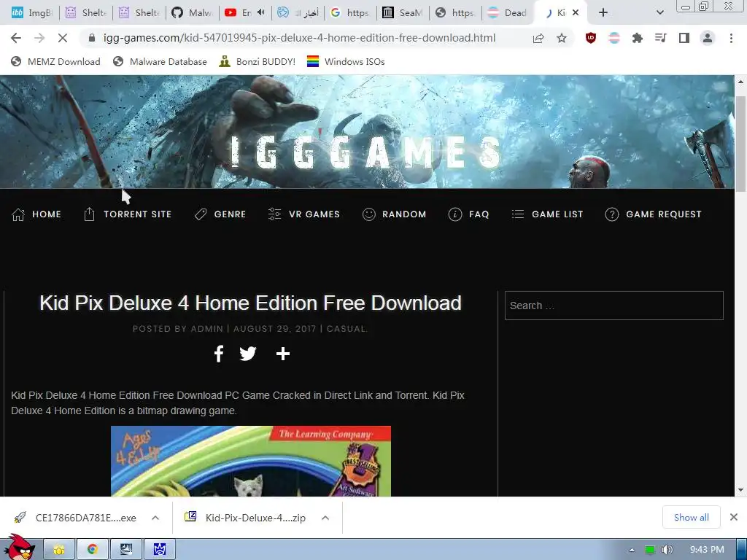Close the current Kid Pix tab
The width and height of the screenshot is (747, 560).
[x=576, y=13]
